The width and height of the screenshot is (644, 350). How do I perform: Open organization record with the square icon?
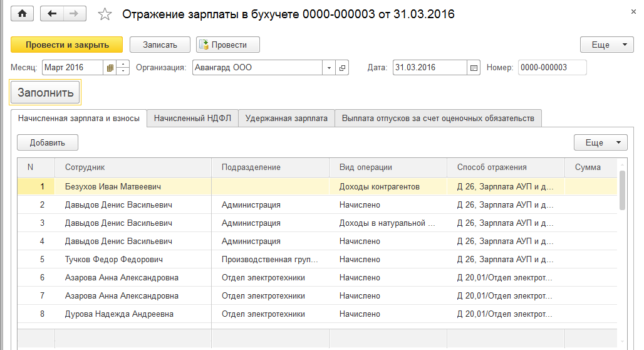point(343,68)
